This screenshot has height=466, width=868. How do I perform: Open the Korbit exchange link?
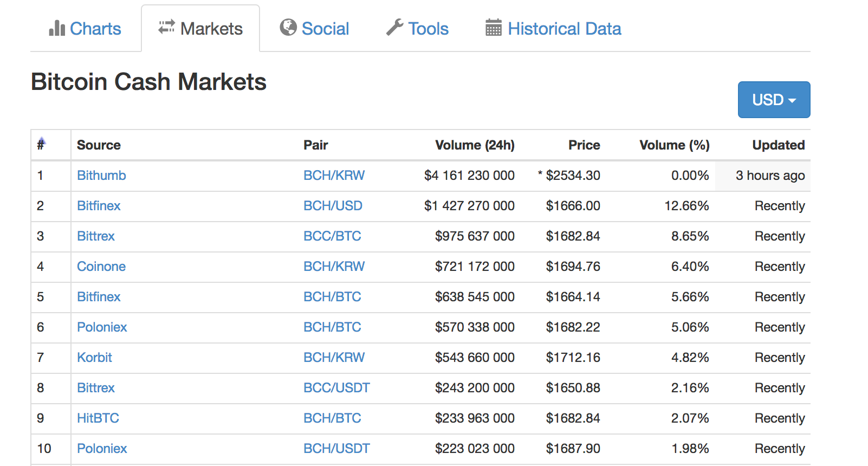(94, 358)
